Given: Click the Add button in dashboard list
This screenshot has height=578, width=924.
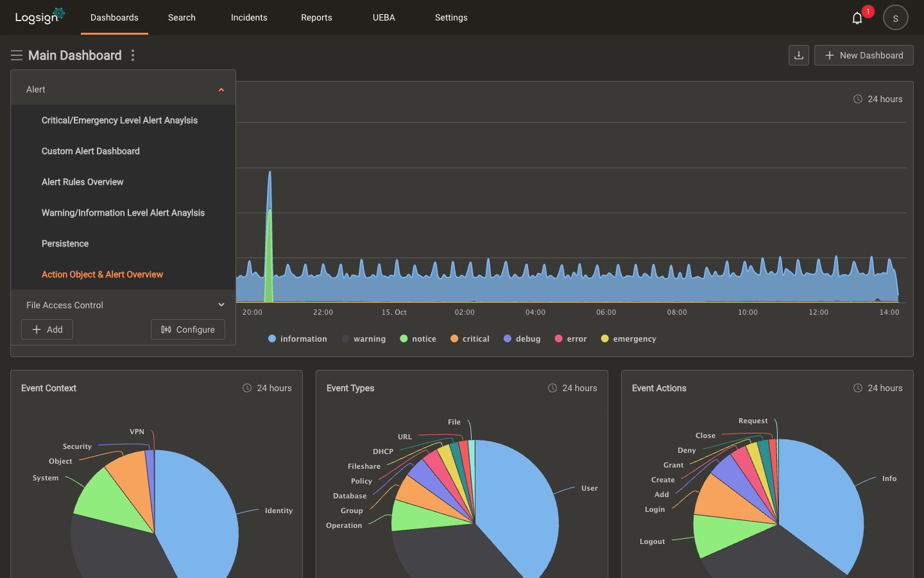Looking at the screenshot, I should (x=47, y=329).
